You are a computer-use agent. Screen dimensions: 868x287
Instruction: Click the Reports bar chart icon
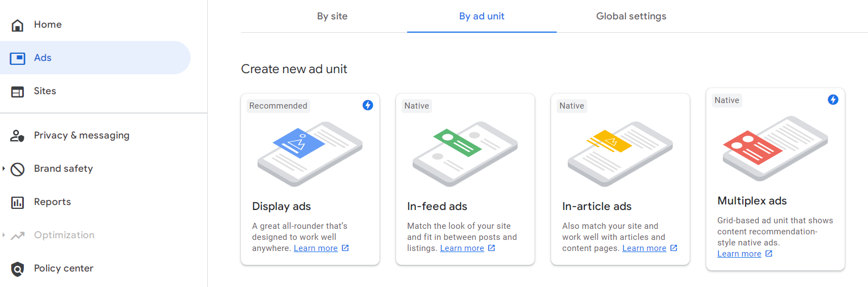(x=18, y=202)
